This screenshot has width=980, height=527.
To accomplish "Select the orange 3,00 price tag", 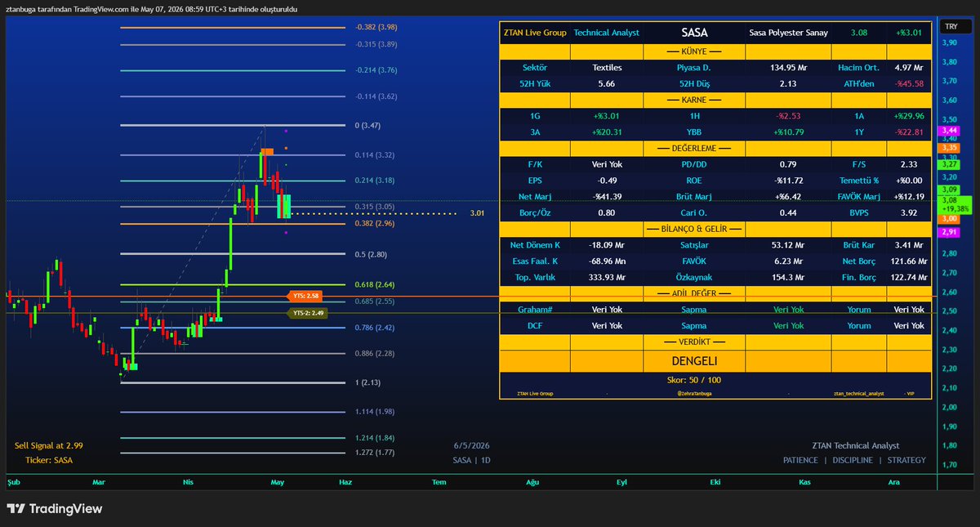I will click(x=950, y=218).
